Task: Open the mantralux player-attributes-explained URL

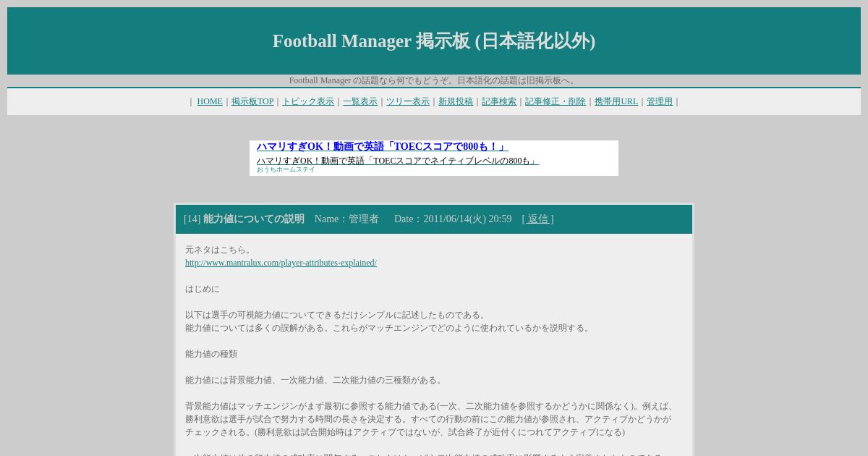Action: [x=281, y=263]
